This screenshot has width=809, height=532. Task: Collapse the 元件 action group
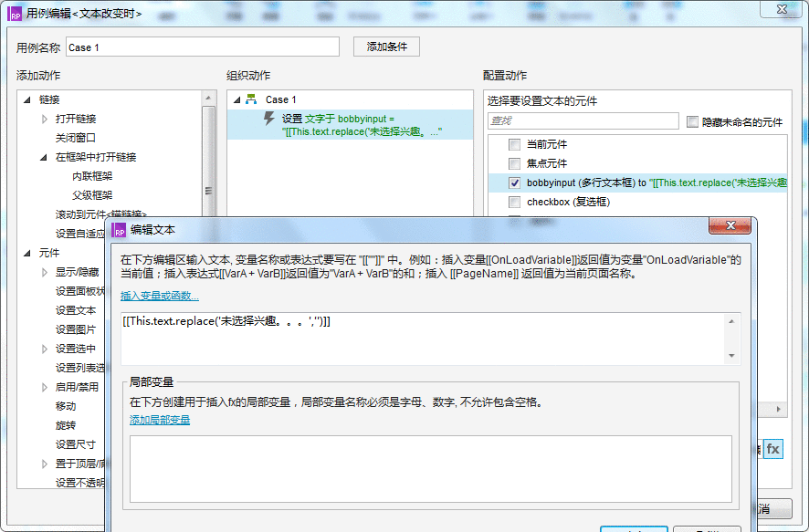coord(27,253)
